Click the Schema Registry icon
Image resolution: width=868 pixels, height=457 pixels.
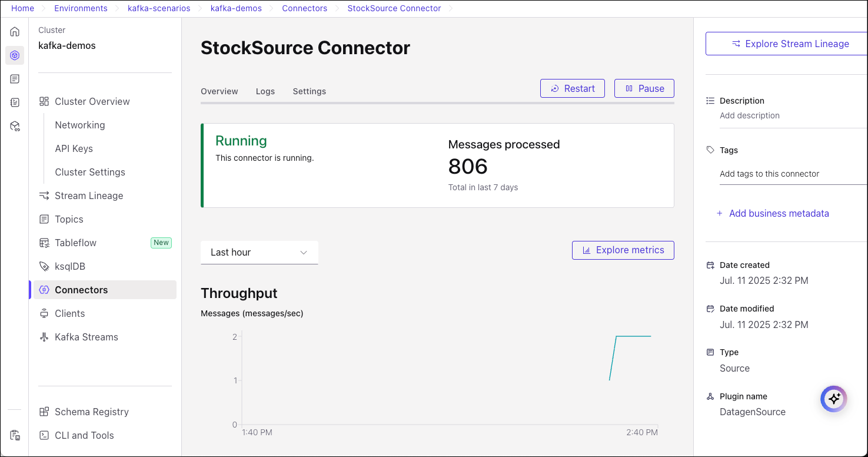44,412
